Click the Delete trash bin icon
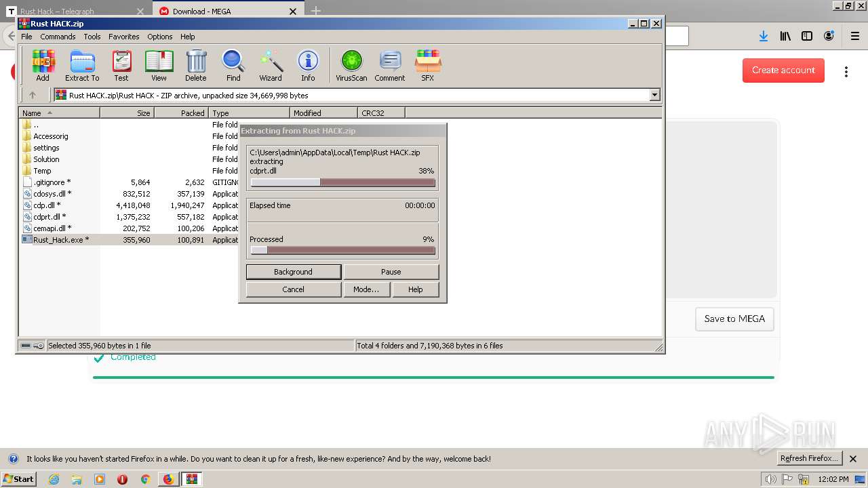Viewport: 868px width, 488px height. (196, 66)
